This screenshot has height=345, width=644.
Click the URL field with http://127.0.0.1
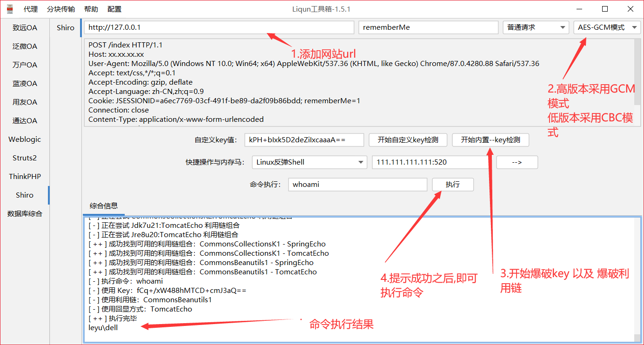pos(219,27)
